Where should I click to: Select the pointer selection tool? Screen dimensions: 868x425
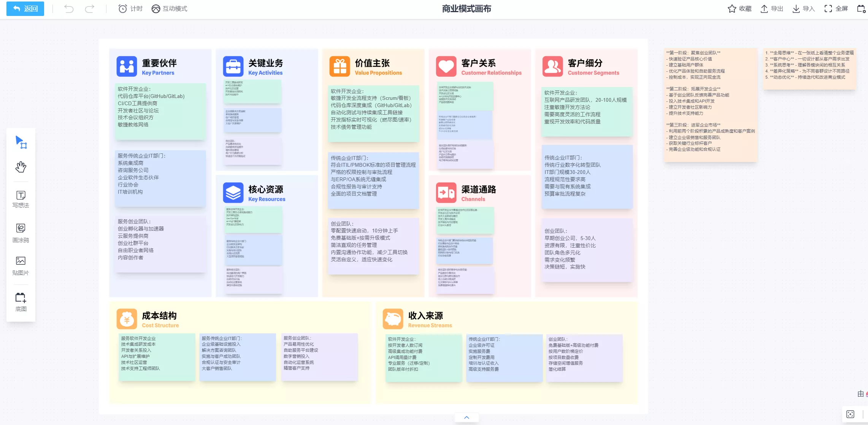click(x=21, y=142)
